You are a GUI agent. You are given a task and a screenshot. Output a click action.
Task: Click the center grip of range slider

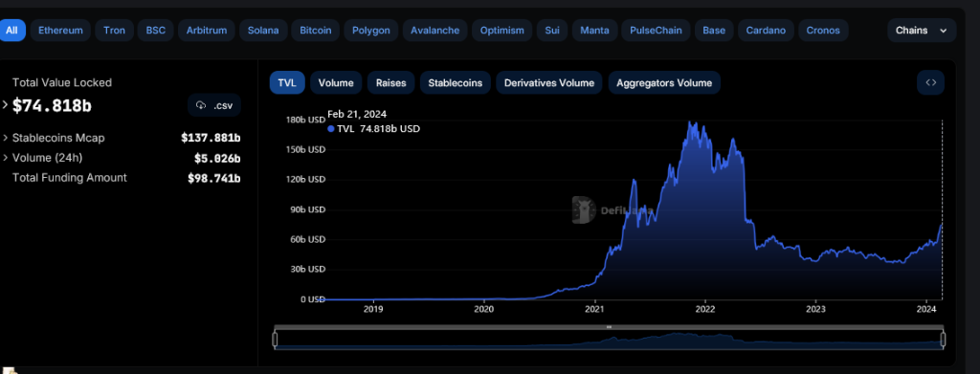[609, 327]
